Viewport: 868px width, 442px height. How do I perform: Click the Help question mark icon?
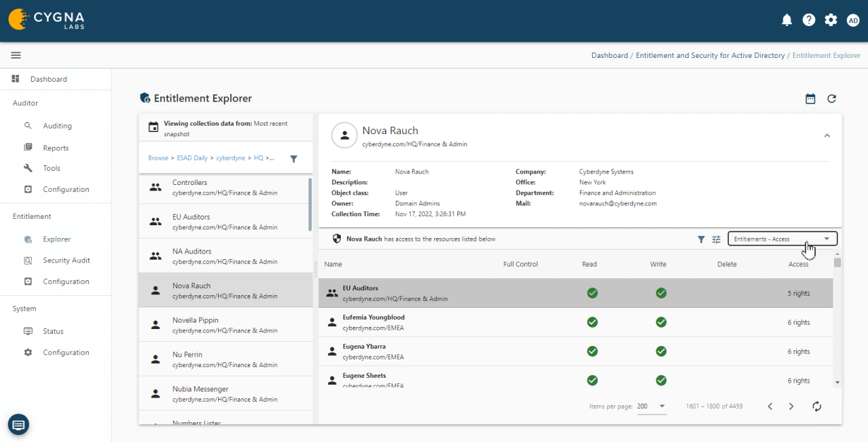pos(809,20)
